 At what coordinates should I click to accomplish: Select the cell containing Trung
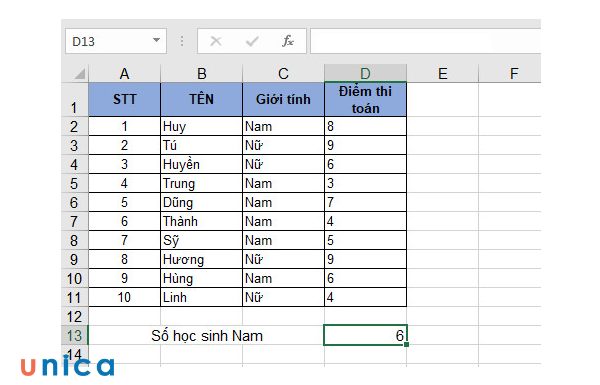[x=202, y=183]
